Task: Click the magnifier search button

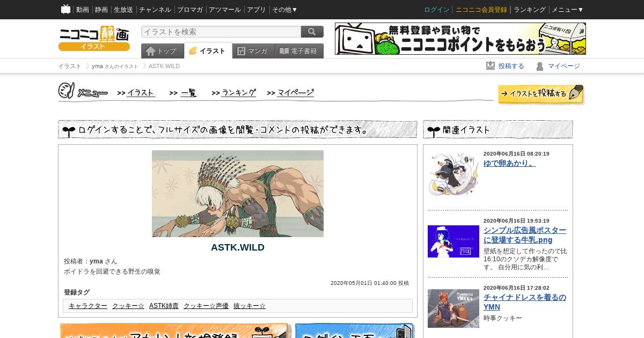Action: pyautogui.click(x=312, y=32)
